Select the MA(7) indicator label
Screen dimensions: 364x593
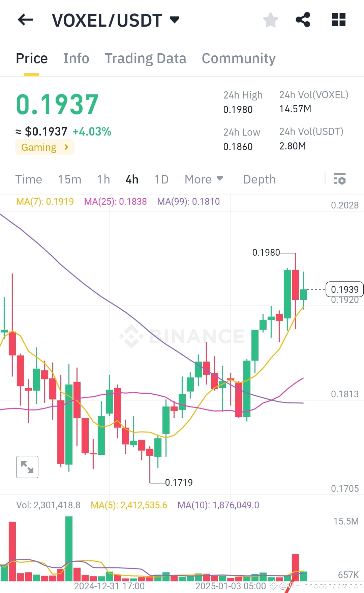coord(45,201)
